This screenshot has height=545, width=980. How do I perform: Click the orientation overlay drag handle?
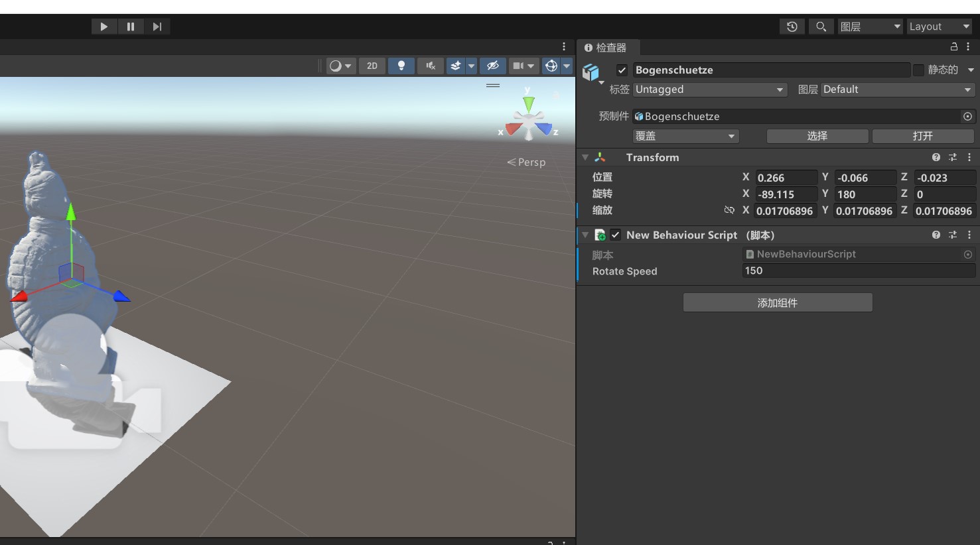click(493, 86)
